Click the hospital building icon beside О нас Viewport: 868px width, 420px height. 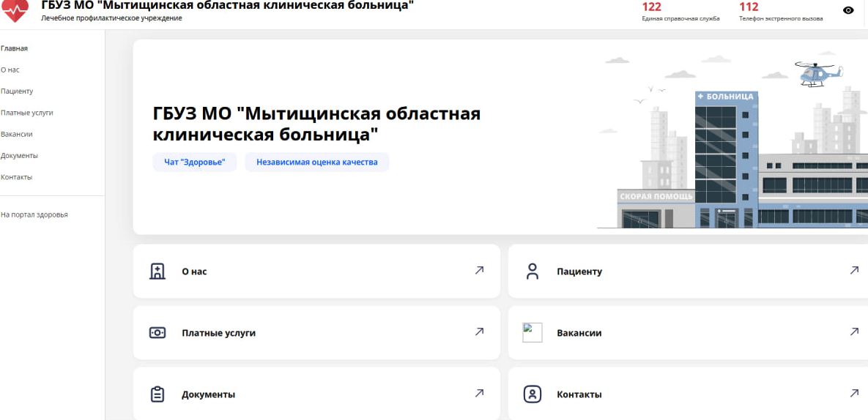pos(157,271)
